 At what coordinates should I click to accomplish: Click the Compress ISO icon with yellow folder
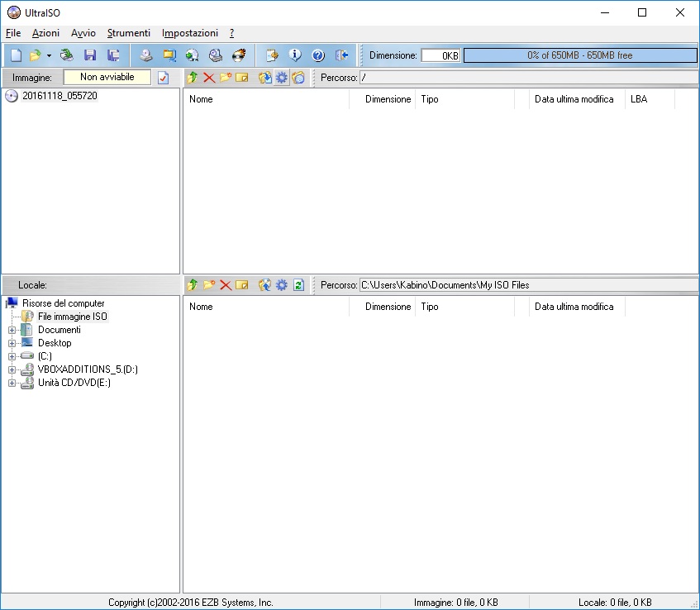point(169,55)
